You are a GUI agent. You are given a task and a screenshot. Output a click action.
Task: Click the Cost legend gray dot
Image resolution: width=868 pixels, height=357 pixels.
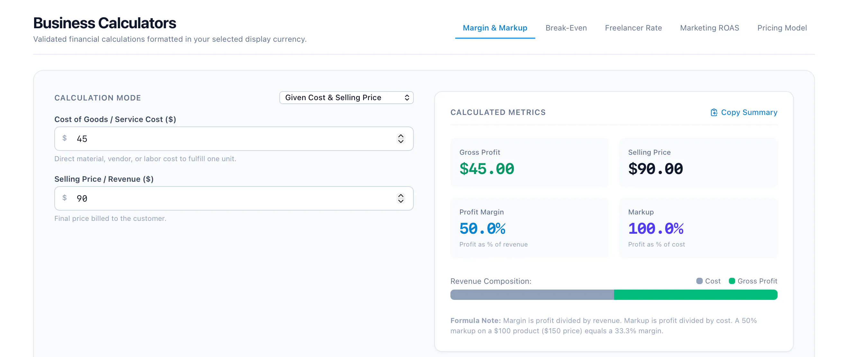(x=699, y=281)
